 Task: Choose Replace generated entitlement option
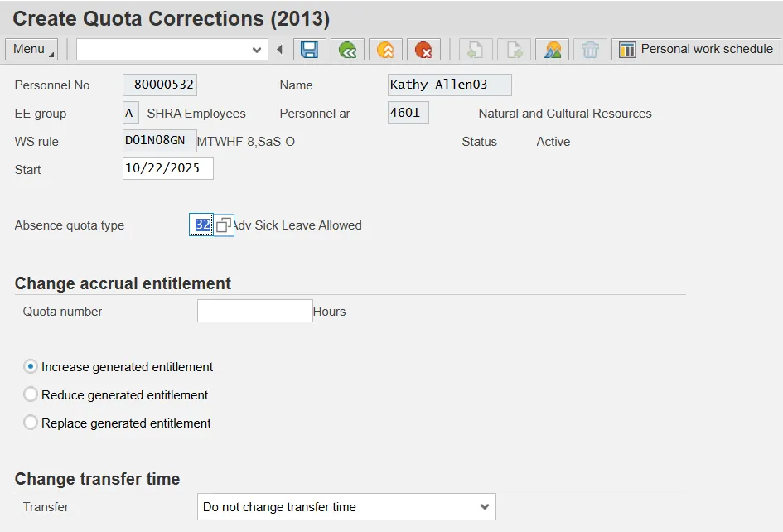[31, 423]
